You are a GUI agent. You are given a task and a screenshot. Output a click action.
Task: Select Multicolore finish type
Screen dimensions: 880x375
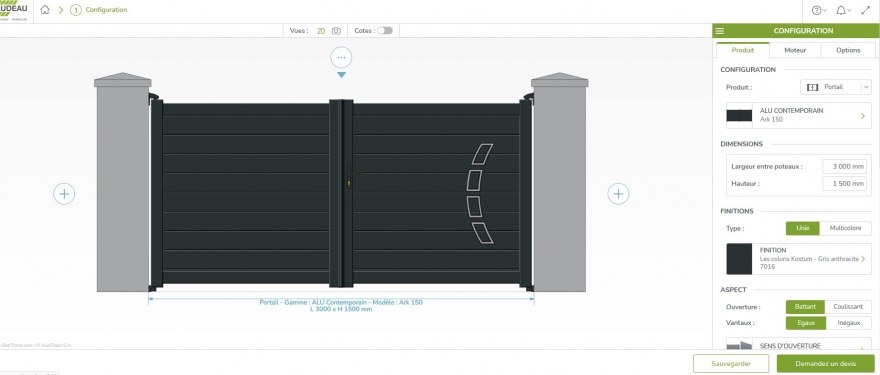point(845,228)
